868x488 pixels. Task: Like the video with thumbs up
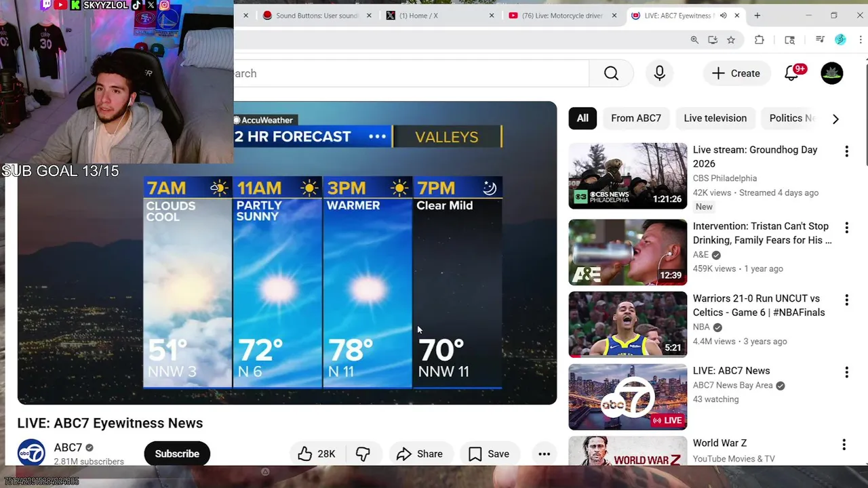click(317, 454)
